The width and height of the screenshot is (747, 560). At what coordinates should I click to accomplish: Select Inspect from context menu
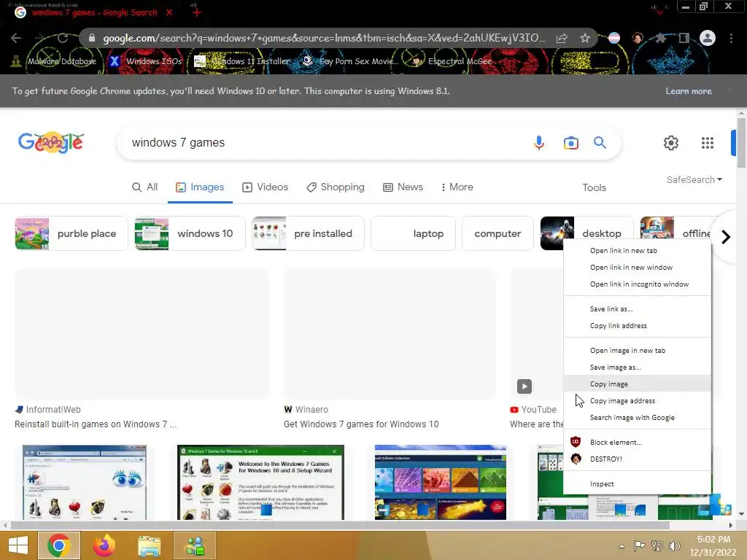[x=637, y=483]
